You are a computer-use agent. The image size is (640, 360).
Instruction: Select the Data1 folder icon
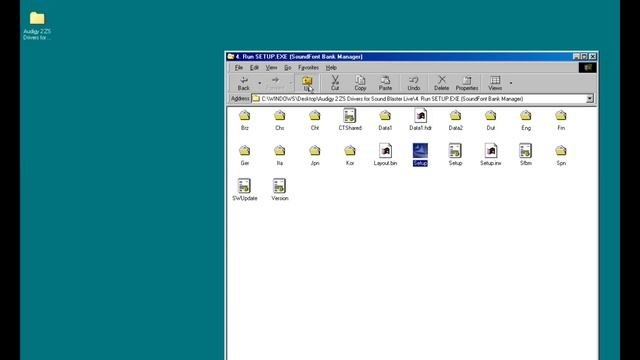click(x=385, y=116)
